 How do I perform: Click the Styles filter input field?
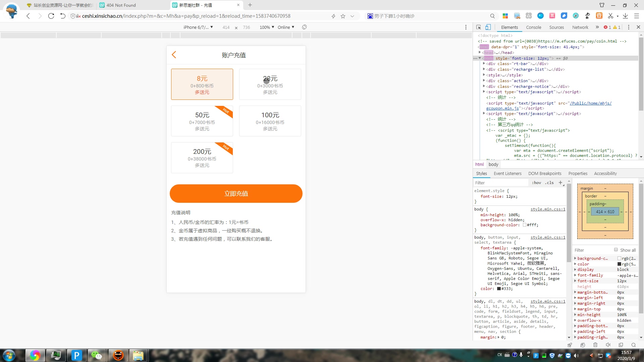[501, 183]
